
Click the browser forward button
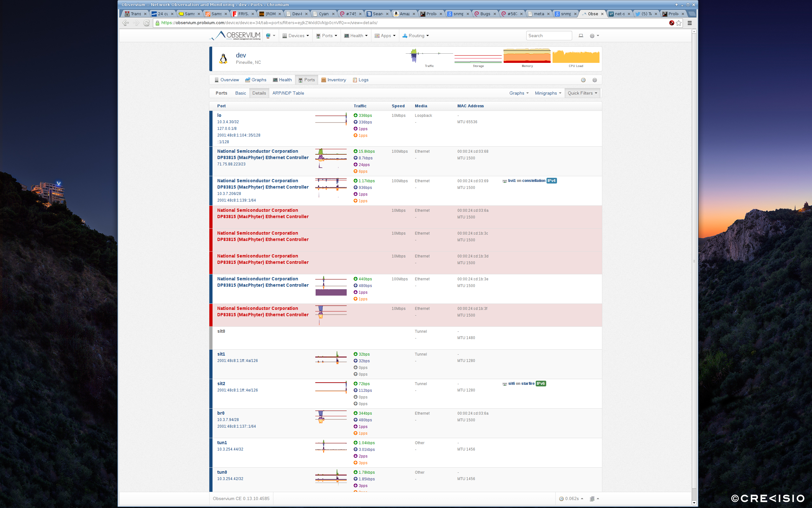pos(136,23)
